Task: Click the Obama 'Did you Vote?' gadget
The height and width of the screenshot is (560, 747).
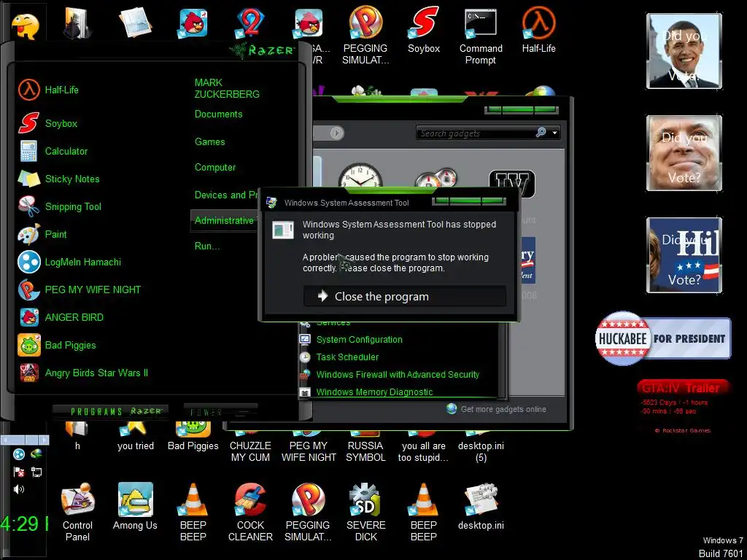Action: click(684, 51)
